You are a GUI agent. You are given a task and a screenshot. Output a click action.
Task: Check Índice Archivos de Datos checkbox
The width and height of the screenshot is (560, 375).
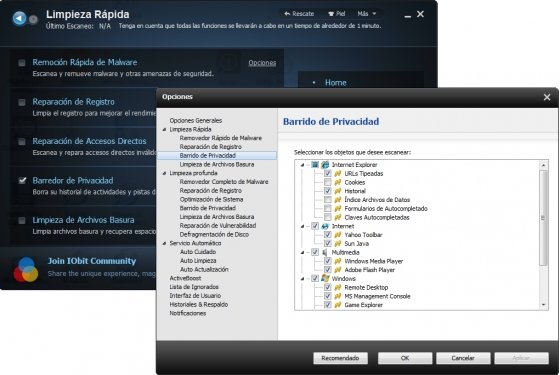[x=328, y=200]
